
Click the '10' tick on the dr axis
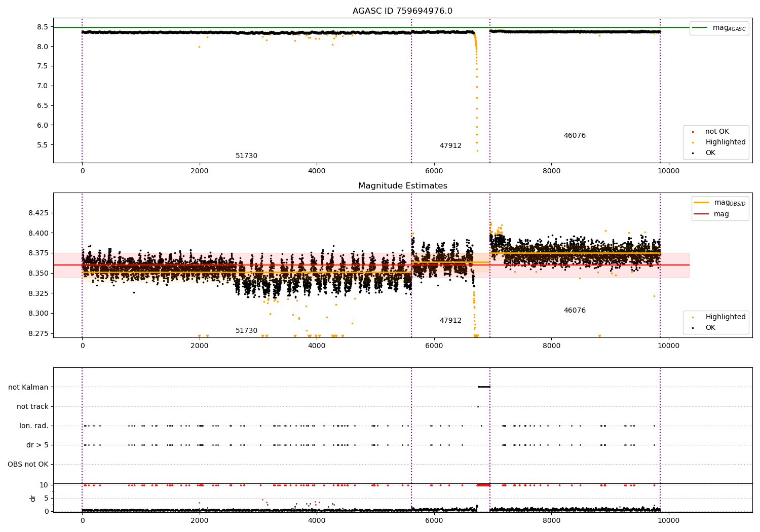point(44,485)
